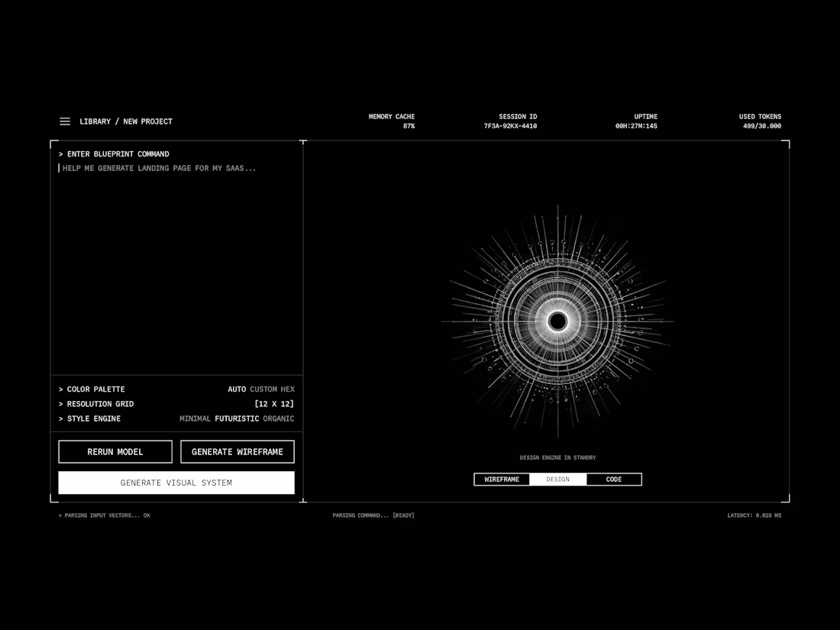Screen dimensions: 840x630
Task: Open the hamburger navigation menu
Action: (x=65, y=121)
